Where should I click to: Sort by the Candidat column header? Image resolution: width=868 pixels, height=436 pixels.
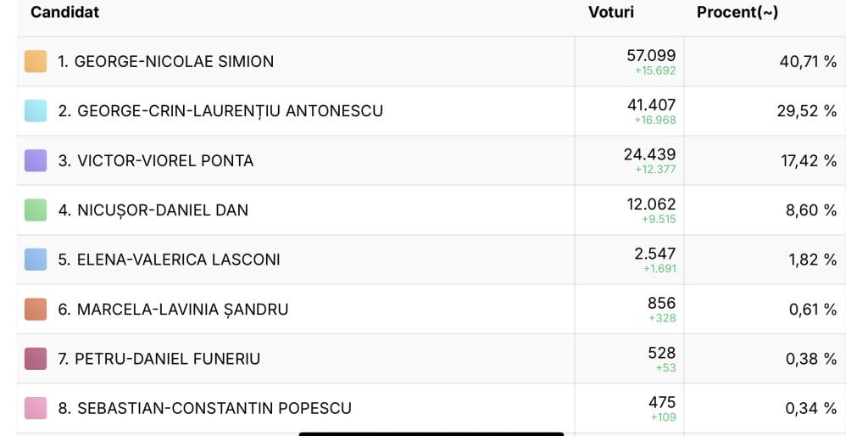tap(64, 12)
